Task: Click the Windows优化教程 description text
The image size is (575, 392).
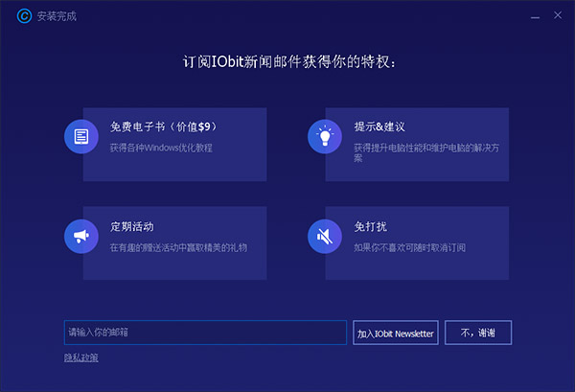Action: 161,148
